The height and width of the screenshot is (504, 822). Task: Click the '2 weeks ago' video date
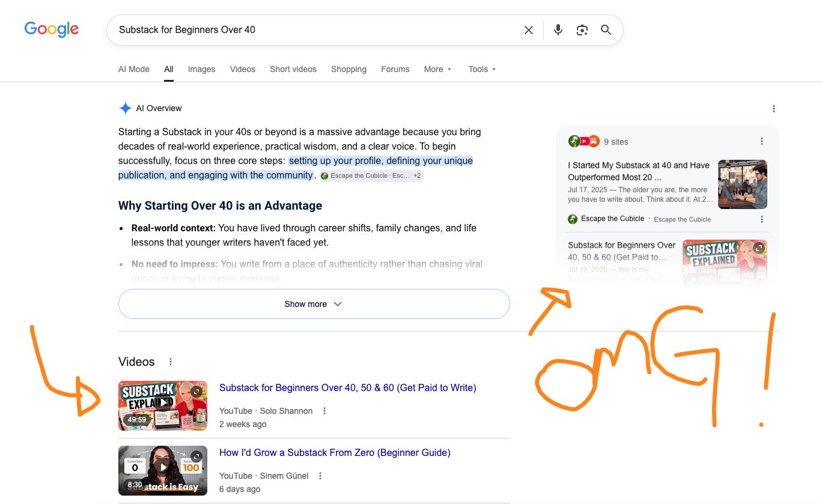(243, 424)
